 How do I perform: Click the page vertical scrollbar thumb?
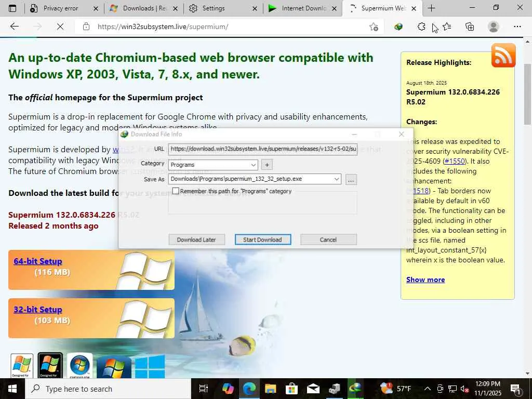528,94
